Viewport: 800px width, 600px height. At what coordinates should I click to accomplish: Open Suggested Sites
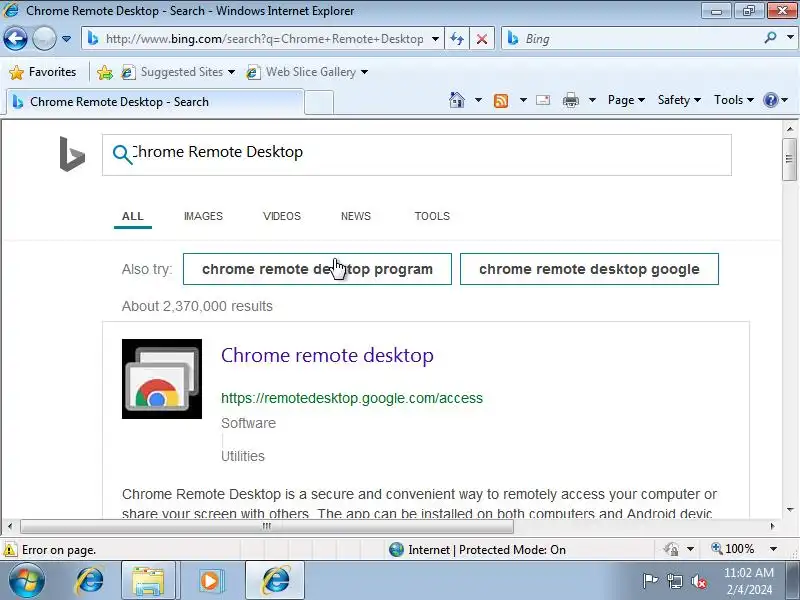[x=178, y=72]
